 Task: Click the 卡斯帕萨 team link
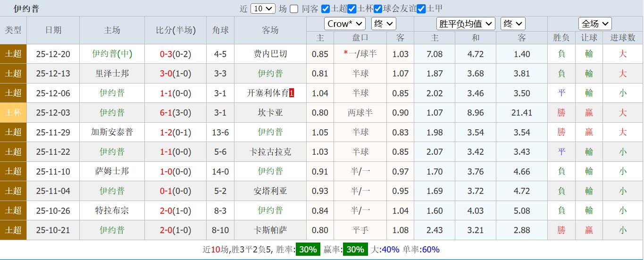click(270, 230)
